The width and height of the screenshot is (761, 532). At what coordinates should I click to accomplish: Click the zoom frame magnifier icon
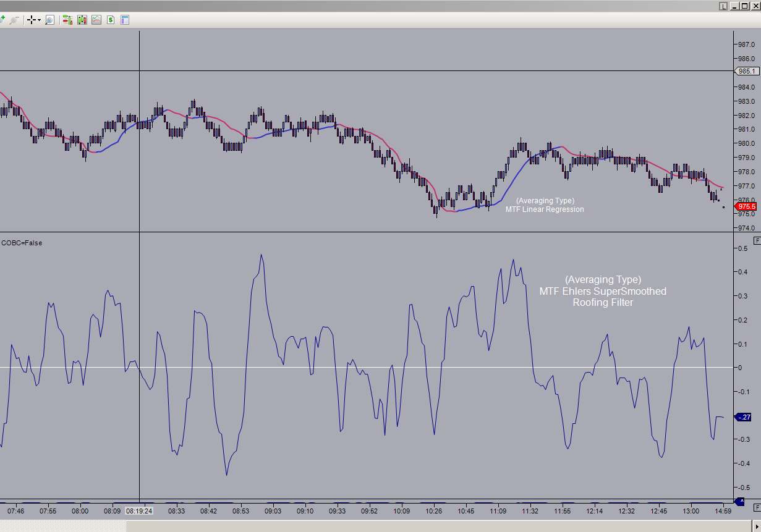[x=49, y=20]
